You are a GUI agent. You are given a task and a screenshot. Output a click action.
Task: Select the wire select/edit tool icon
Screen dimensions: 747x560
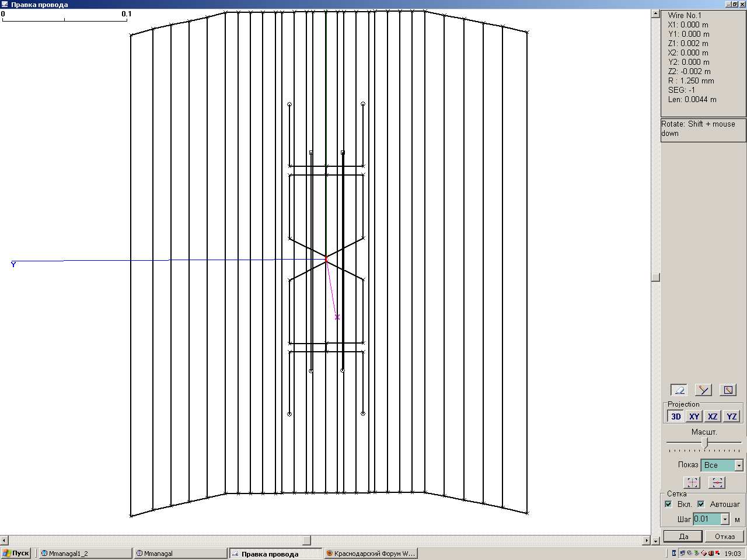679,390
